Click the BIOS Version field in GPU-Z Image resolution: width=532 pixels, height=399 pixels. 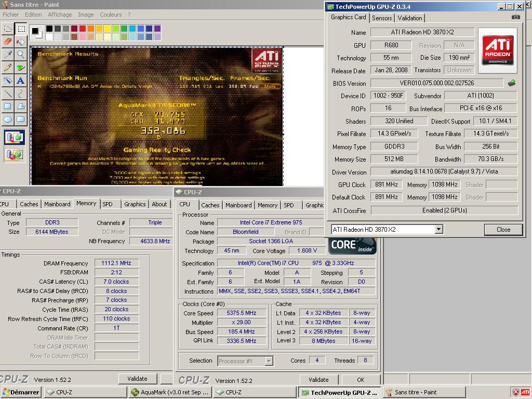(x=437, y=83)
